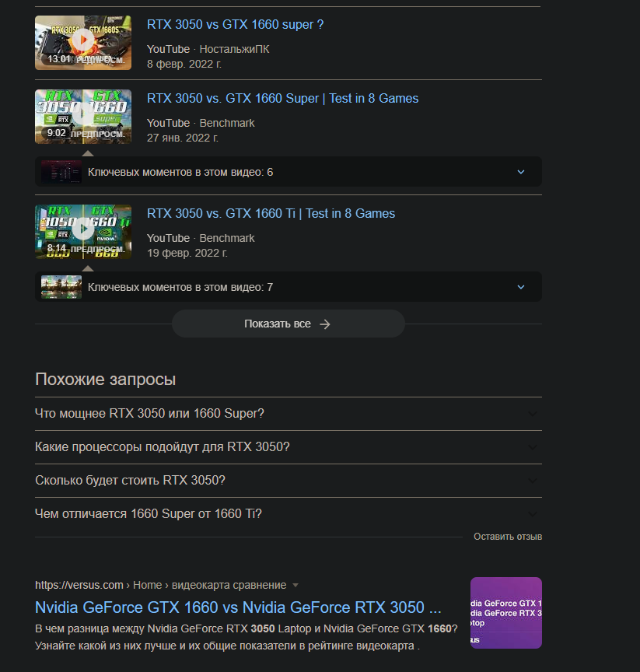Expand 'Какие процессоры подойдут для RTX 3050?'
This screenshot has height=672, width=640.
pos(289,447)
